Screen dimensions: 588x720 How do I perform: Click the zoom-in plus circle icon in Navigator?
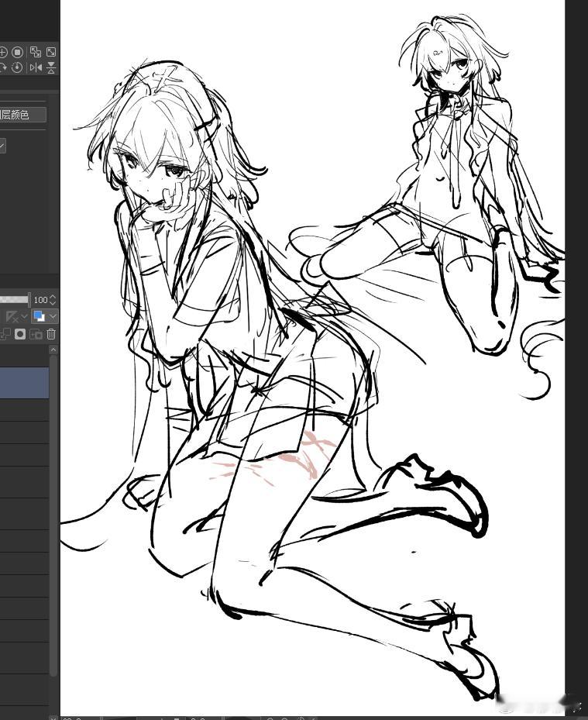(3, 52)
